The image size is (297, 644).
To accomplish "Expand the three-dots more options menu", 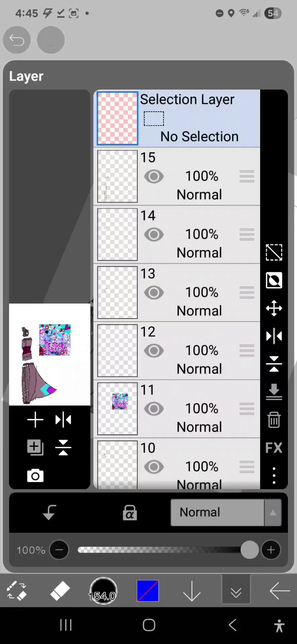I will (x=274, y=476).
